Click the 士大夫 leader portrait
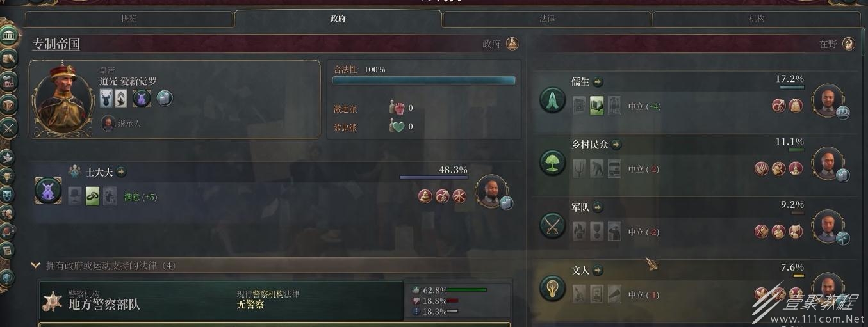The width and height of the screenshot is (868, 327). [491, 190]
